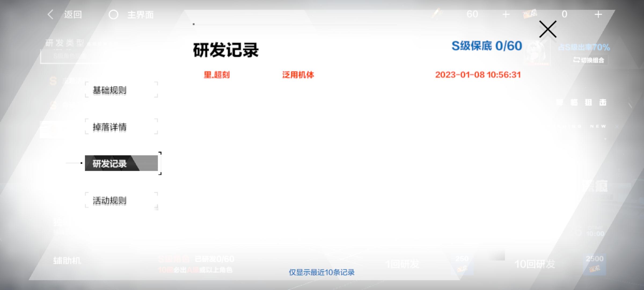Click the ticket icon left of 0
This screenshot has width=644, height=290.
point(530,13)
